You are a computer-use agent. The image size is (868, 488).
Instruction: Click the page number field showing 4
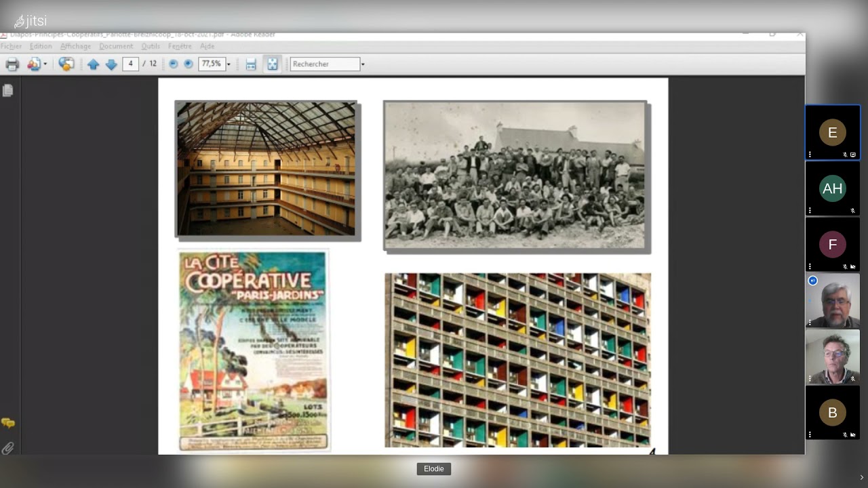[x=130, y=64]
